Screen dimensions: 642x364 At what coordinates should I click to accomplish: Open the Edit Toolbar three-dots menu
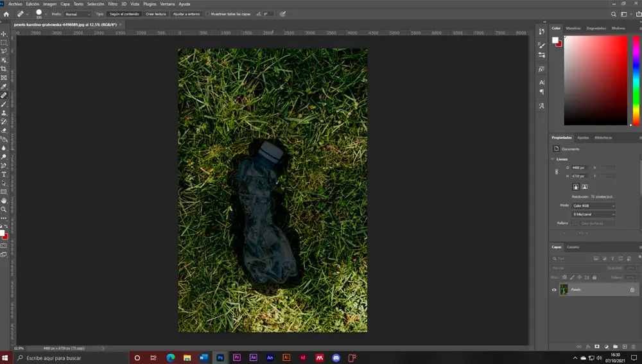click(4, 218)
